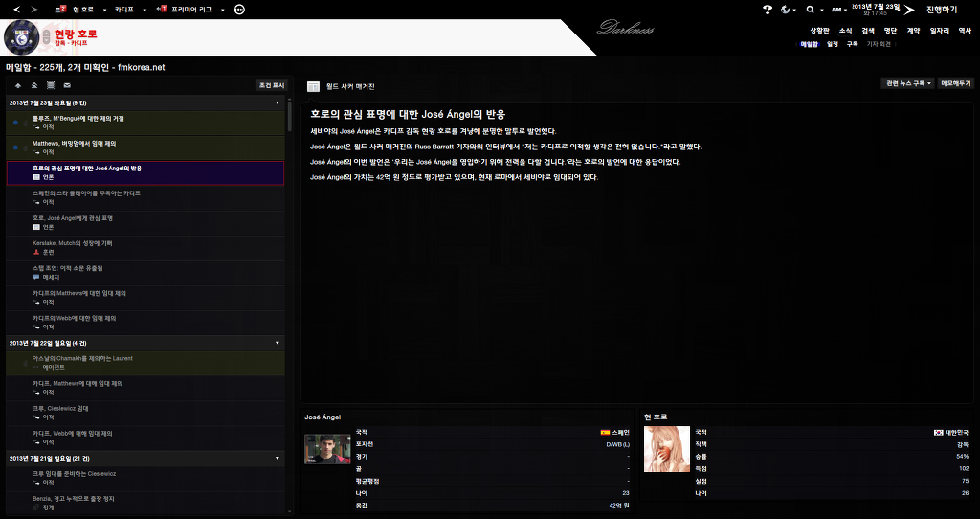The image size is (980, 519).
Task: Open the 일자리 tab
Action: tap(940, 30)
